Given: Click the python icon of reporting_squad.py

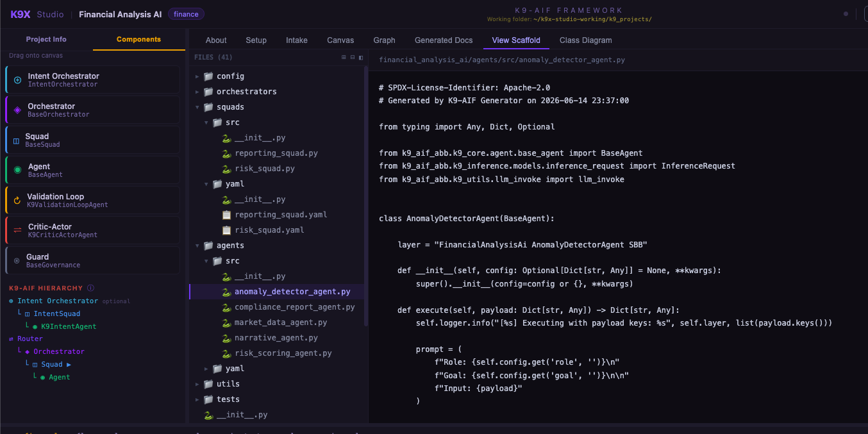Looking at the screenshot, I should 226,153.
